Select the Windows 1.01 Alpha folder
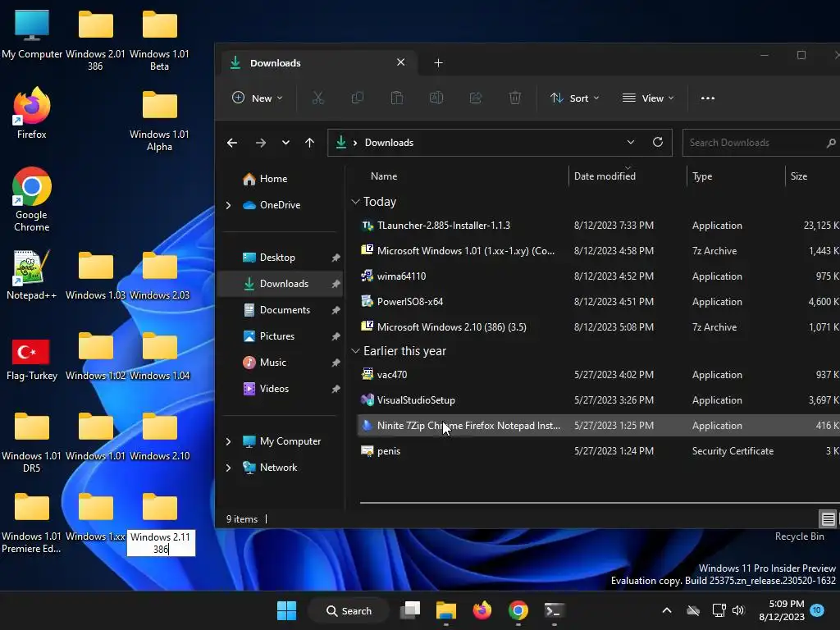Screen dimensions: 840x630 [x=160, y=121]
